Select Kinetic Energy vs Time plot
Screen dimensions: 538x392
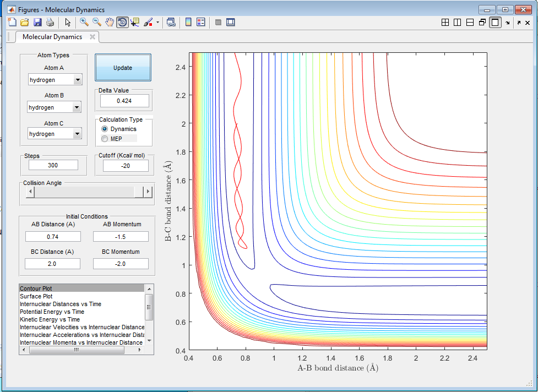click(50, 319)
